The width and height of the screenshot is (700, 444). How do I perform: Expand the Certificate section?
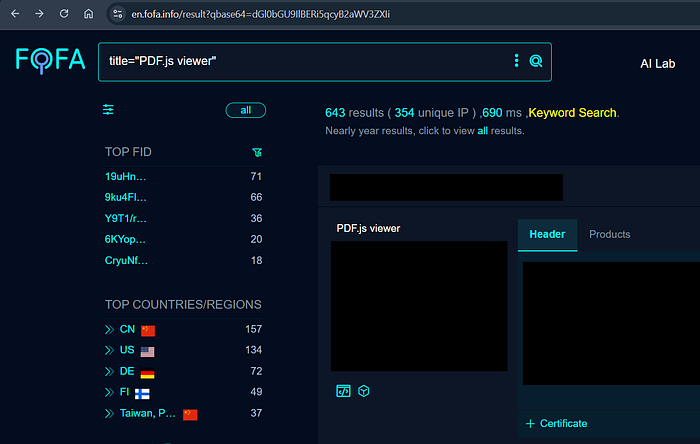556,423
